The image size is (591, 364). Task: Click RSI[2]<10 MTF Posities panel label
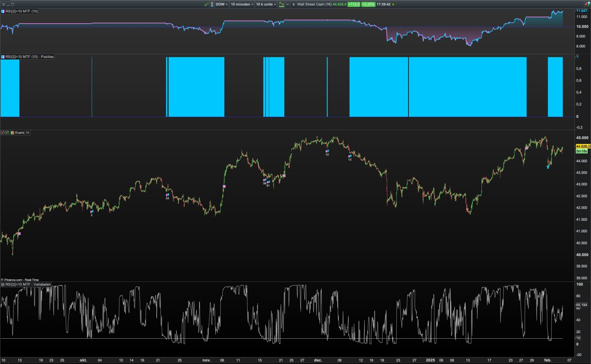[29, 57]
